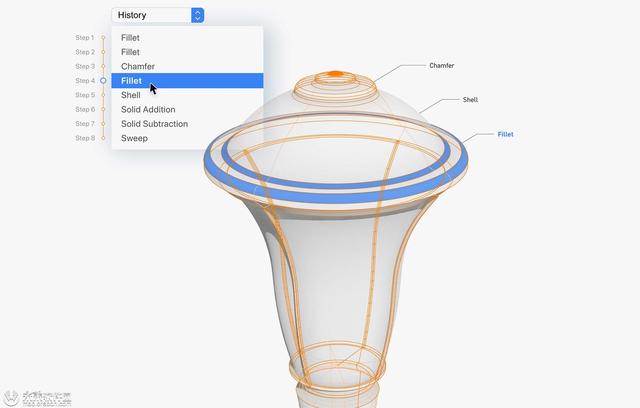The image size is (640, 408).
Task: Click the Shell callout label
Action: 470,100
